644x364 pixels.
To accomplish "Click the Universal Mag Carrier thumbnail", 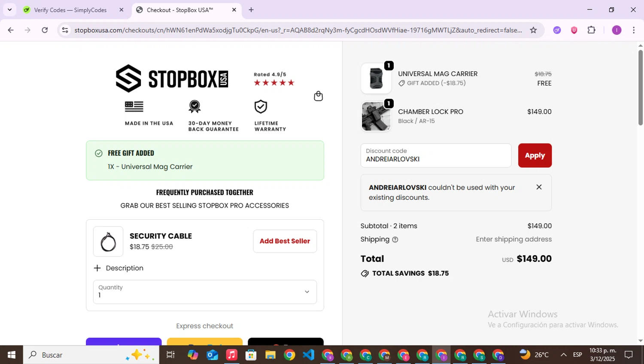I will coord(376,78).
